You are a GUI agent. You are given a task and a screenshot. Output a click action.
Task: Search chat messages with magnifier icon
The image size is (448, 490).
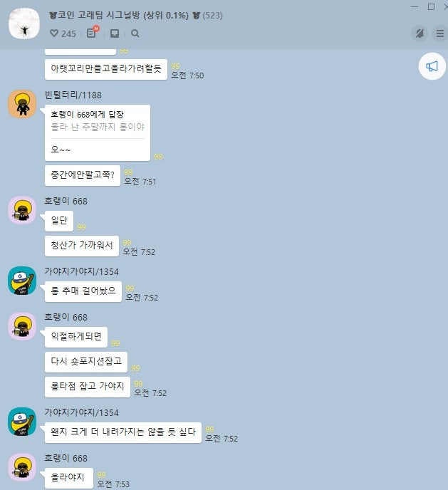pos(135,33)
